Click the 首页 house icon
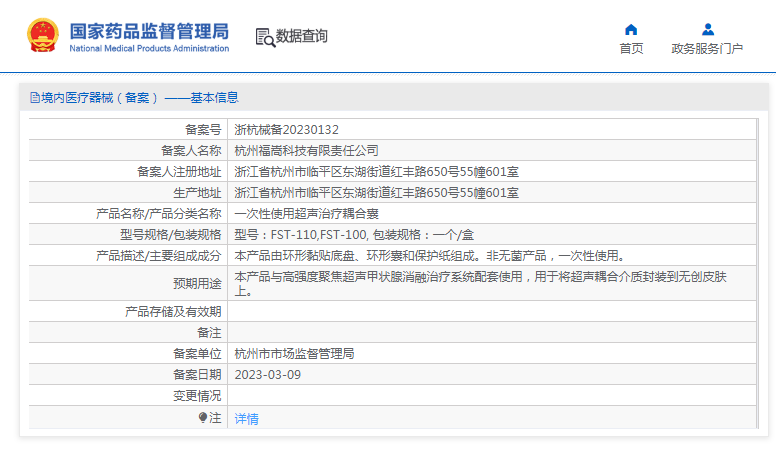 click(631, 29)
